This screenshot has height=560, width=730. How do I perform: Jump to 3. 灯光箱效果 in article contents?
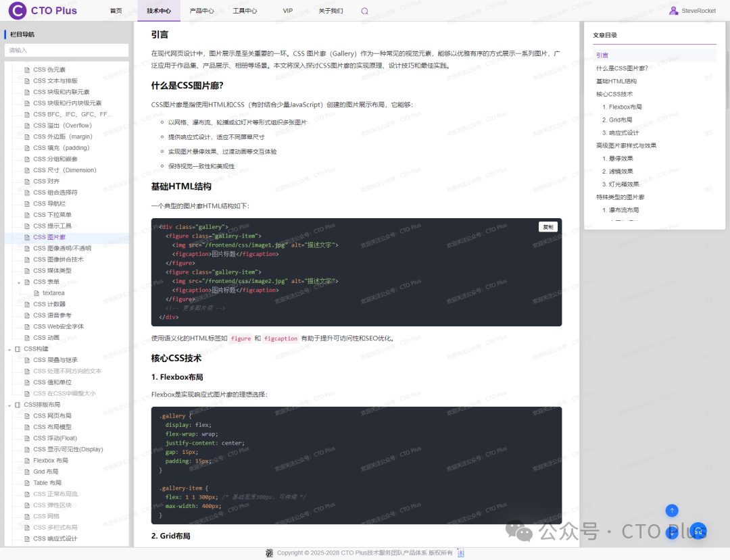[x=620, y=184]
